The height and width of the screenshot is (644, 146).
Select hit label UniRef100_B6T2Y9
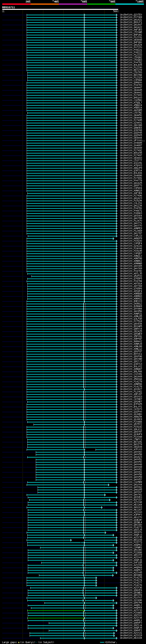pyautogui.click(x=131, y=70)
